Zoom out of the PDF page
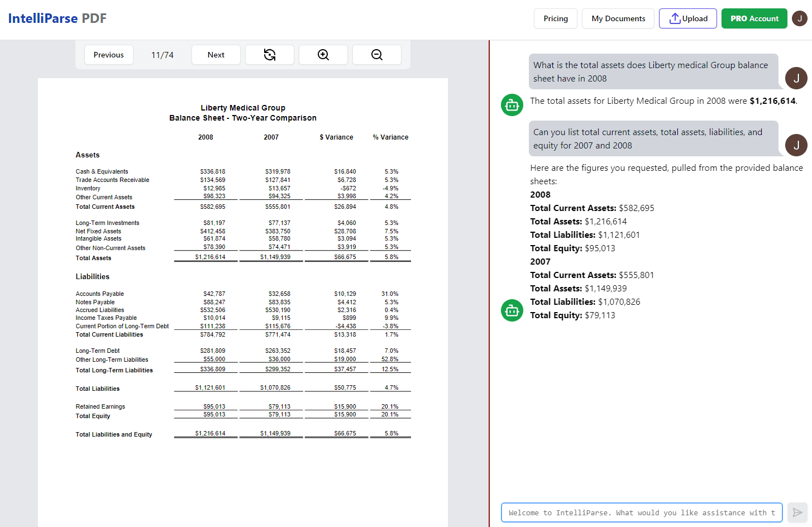The image size is (812, 527). click(376, 54)
